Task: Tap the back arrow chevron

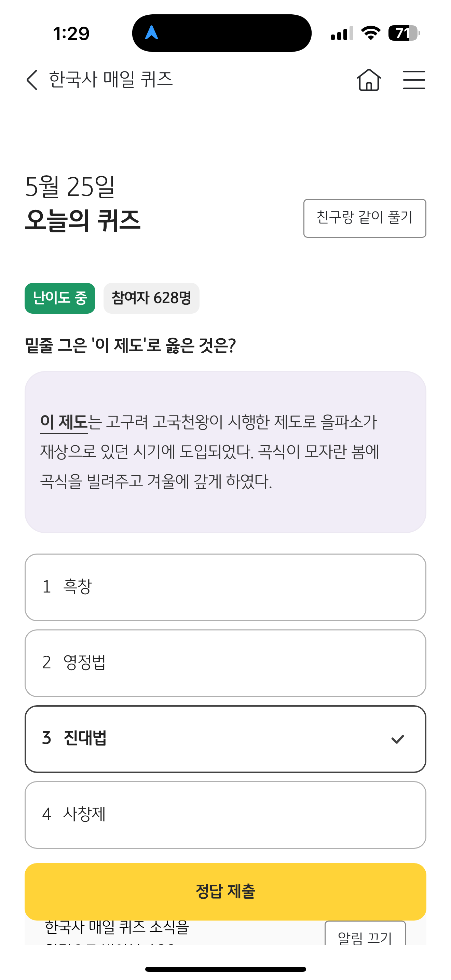Action: point(32,80)
